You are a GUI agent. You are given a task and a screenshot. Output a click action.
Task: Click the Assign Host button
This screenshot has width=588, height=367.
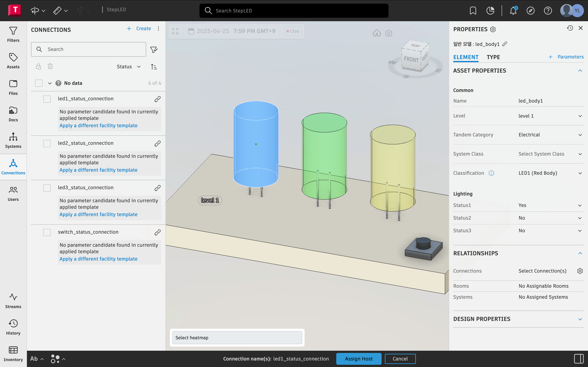358,359
